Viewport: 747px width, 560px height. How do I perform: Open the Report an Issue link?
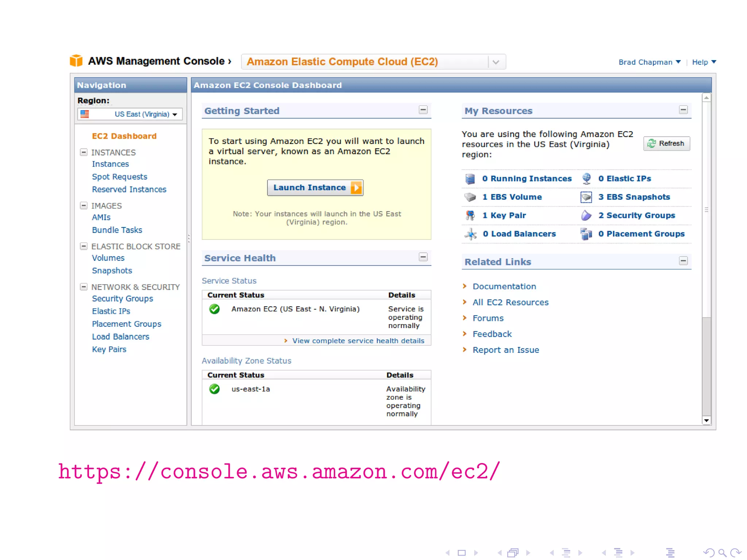click(x=506, y=350)
